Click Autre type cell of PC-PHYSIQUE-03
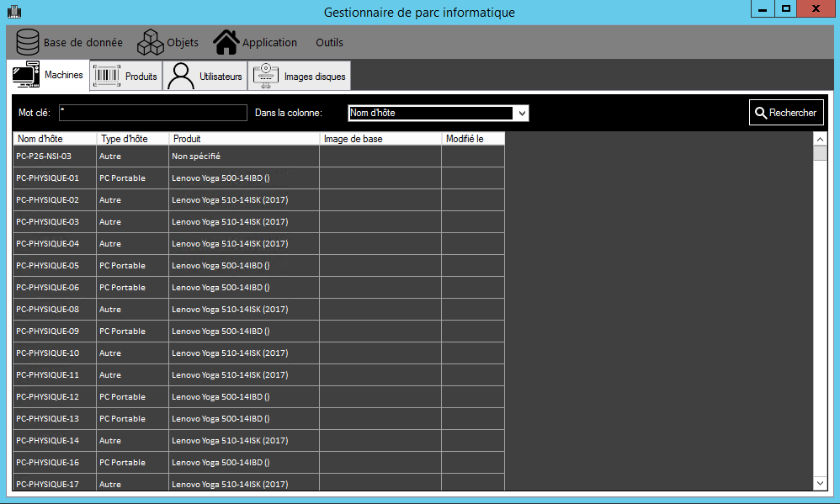 coord(133,222)
